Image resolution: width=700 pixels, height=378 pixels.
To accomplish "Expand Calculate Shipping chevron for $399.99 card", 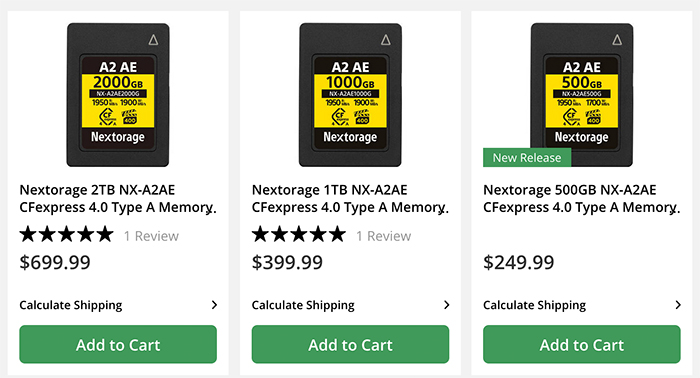I will [446, 305].
